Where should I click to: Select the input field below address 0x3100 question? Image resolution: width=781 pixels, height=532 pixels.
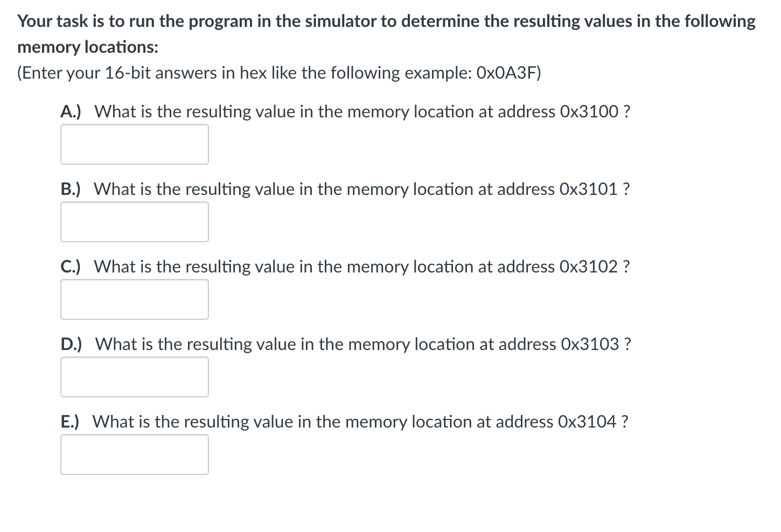134,144
